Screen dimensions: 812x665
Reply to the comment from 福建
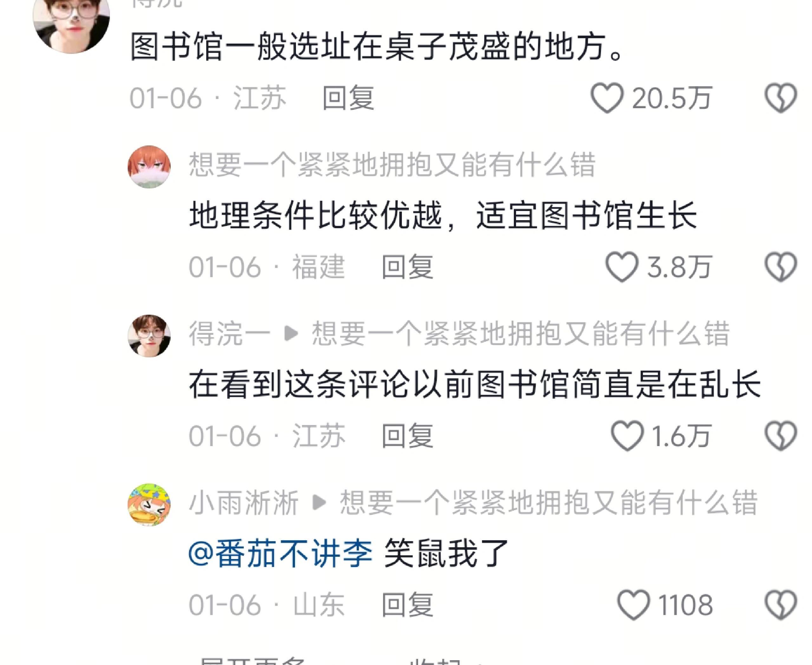pyautogui.click(x=408, y=267)
